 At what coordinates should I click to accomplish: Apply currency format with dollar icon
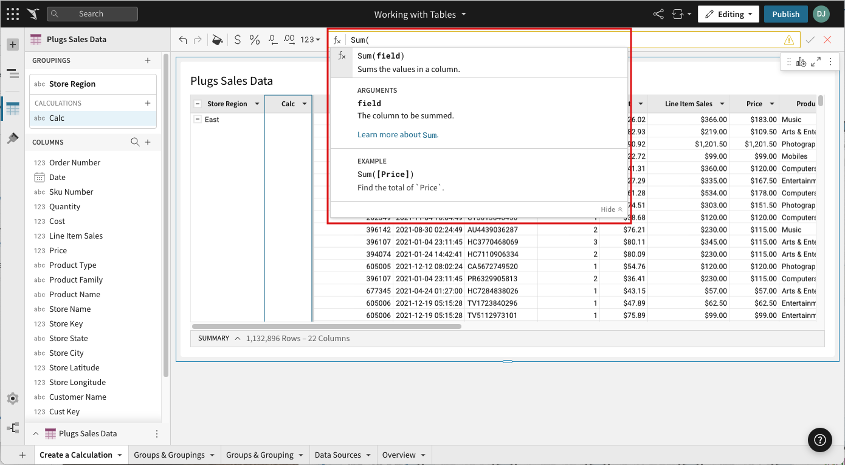237,40
